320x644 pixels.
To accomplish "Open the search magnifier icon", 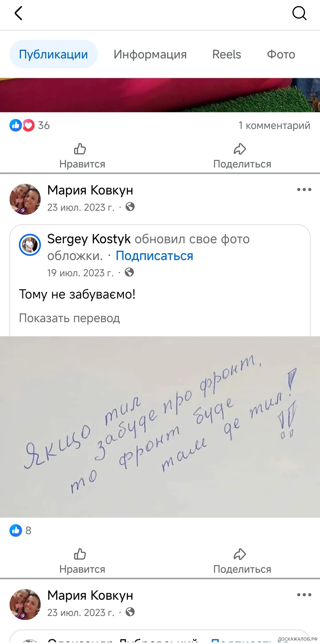I will pos(299,13).
